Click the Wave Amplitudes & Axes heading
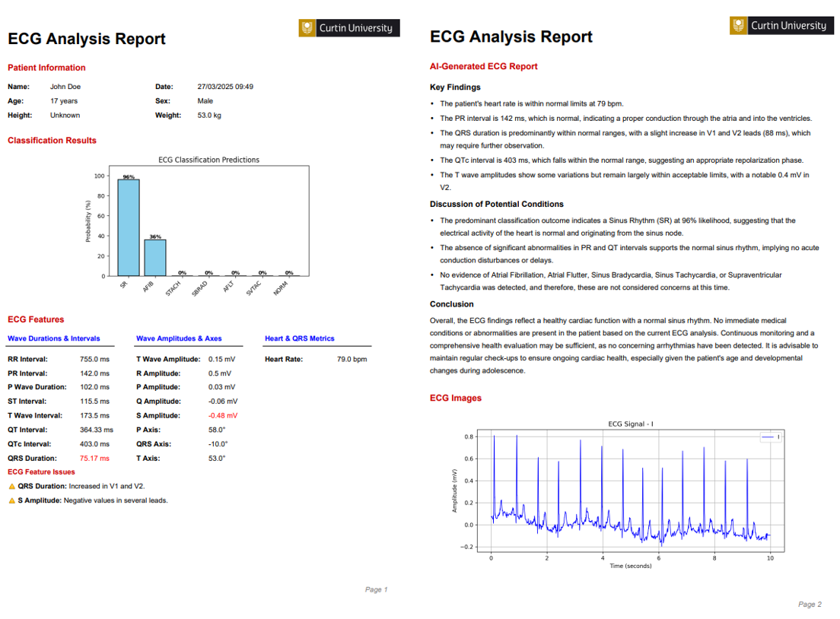 pyautogui.click(x=179, y=338)
